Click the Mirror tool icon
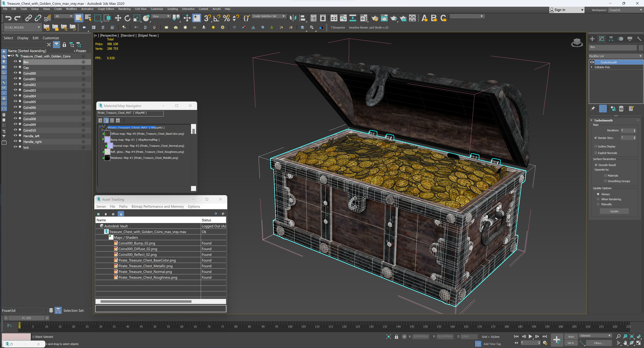 tap(293, 18)
